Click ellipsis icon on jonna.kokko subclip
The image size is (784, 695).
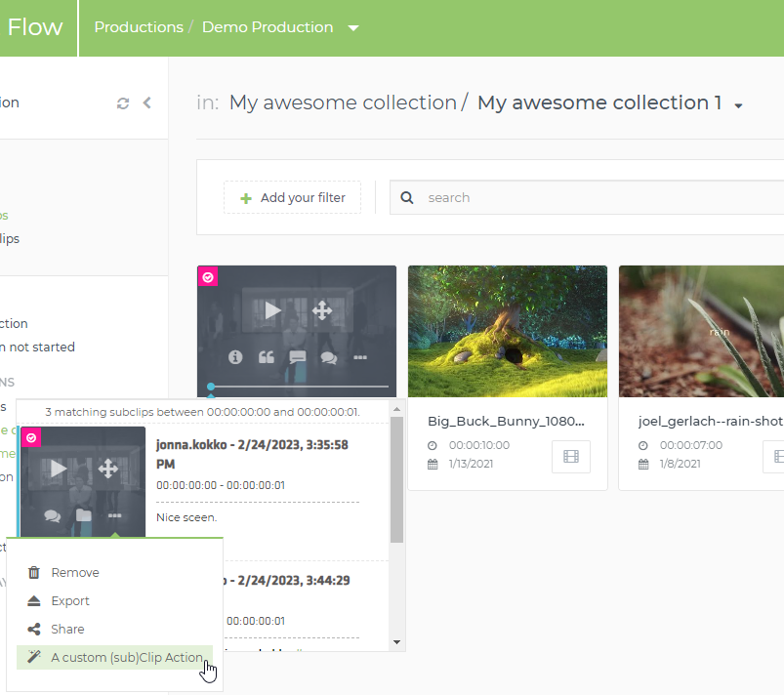pos(114,515)
